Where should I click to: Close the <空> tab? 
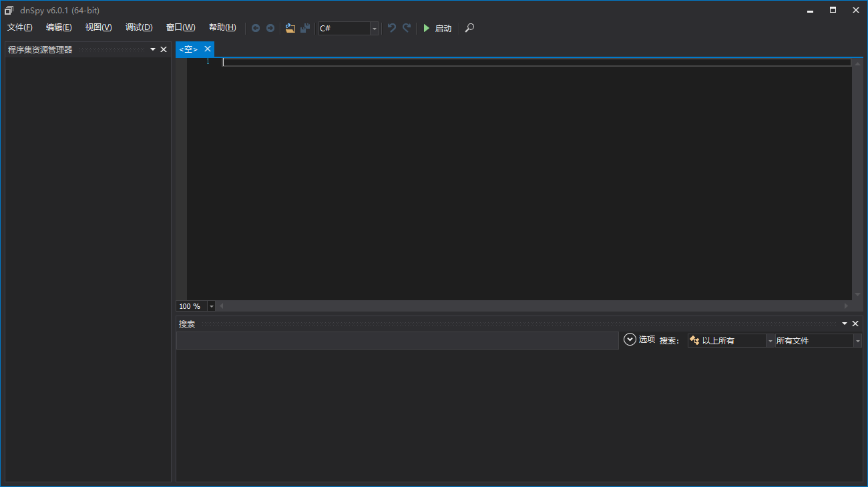tap(208, 49)
